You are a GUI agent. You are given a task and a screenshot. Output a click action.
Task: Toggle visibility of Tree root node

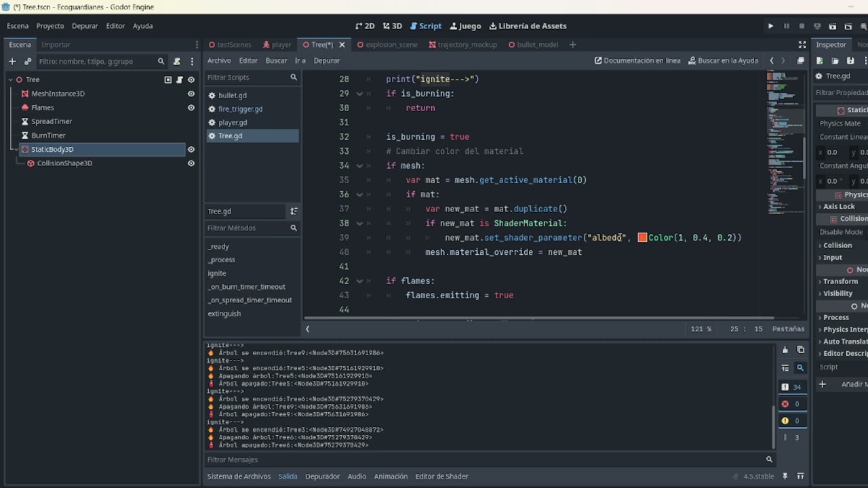[191, 79]
